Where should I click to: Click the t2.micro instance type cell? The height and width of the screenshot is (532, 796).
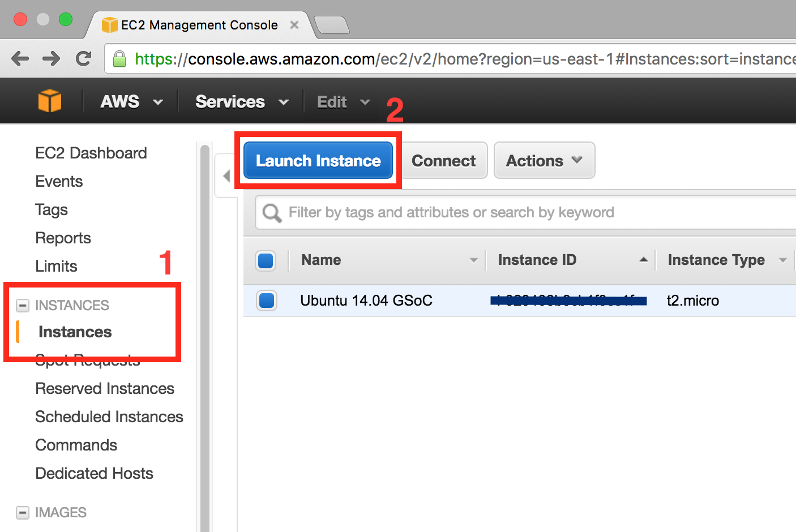pos(693,301)
